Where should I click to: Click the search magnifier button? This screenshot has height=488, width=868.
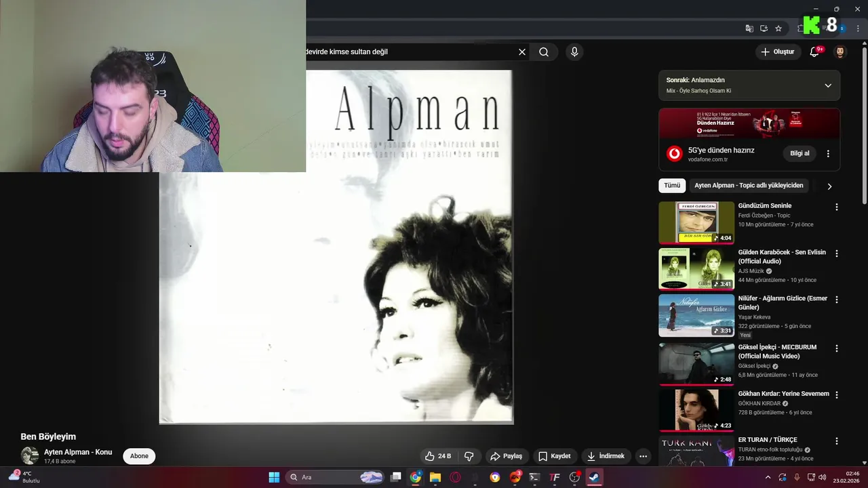pos(544,52)
